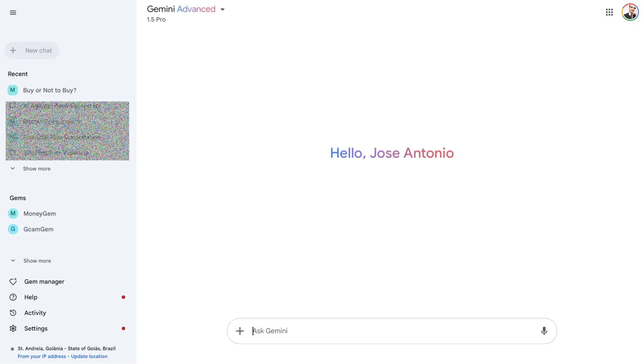Click the From your IP address link
Screen dimensions: 642x364
tap(42, 356)
